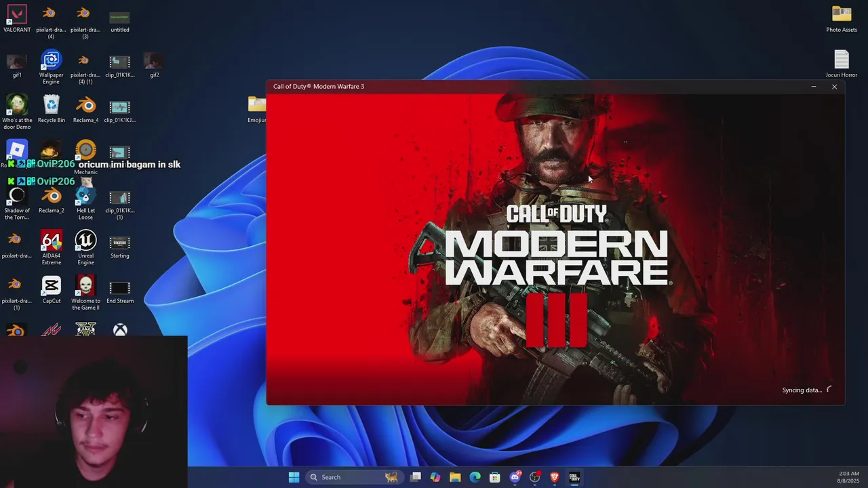This screenshot has height=488, width=868.
Task: Open the Xbox app desktop icon
Action: [x=120, y=329]
